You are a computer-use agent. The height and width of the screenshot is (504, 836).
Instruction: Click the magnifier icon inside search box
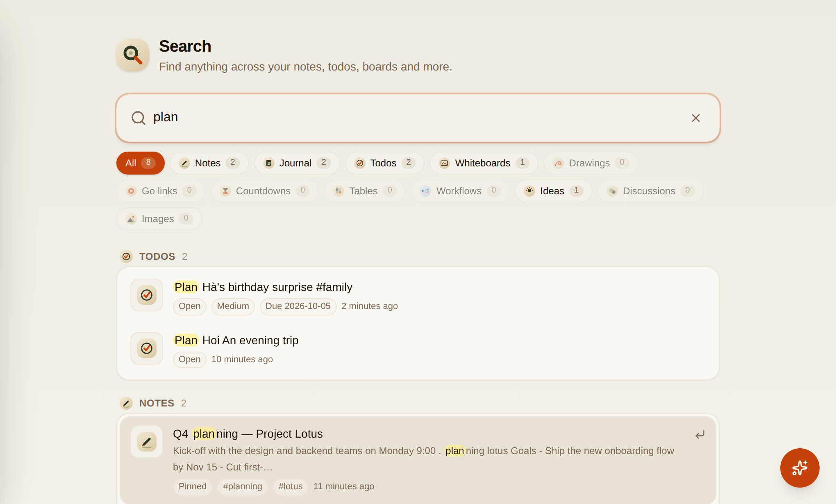tap(139, 118)
